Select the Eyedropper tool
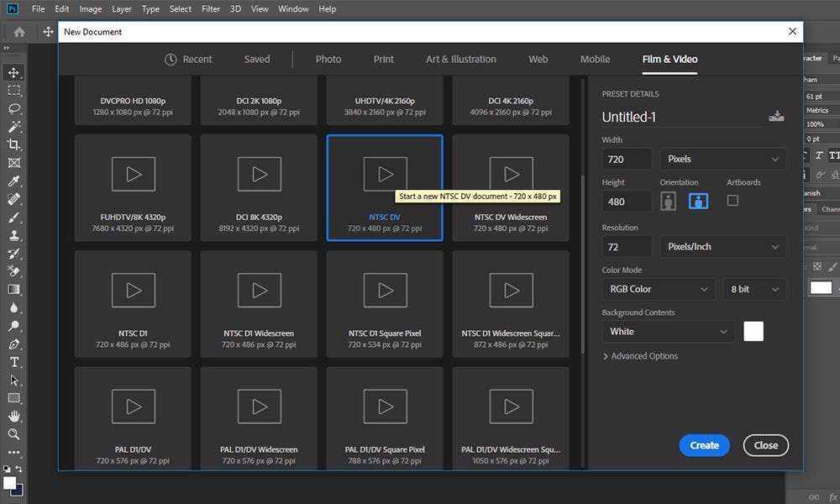The width and height of the screenshot is (840, 504). pos(14,181)
